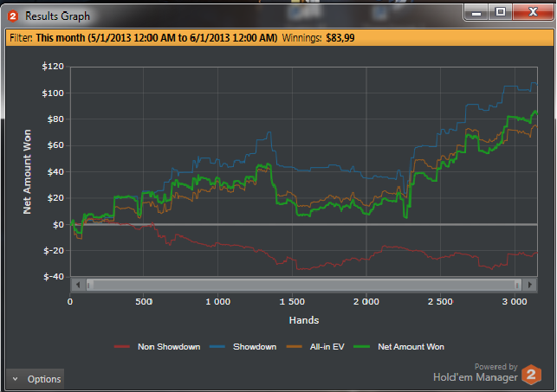Click the scrollbar right arrow
Screen dimensions: 557x392
point(529,285)
